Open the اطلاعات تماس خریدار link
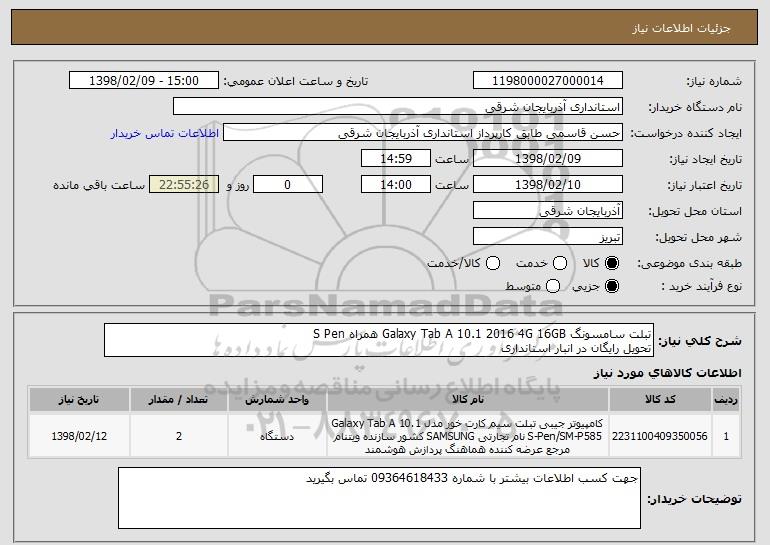 (165, 134)
